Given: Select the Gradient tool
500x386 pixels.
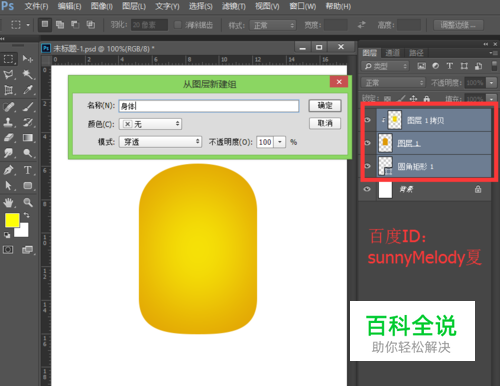Looking at the screenshot, I should coord(28,138).
